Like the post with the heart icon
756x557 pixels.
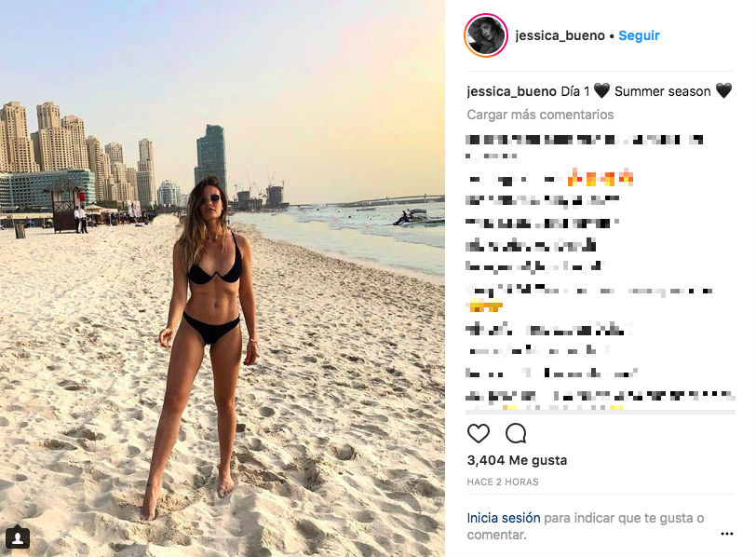[479, 433]
